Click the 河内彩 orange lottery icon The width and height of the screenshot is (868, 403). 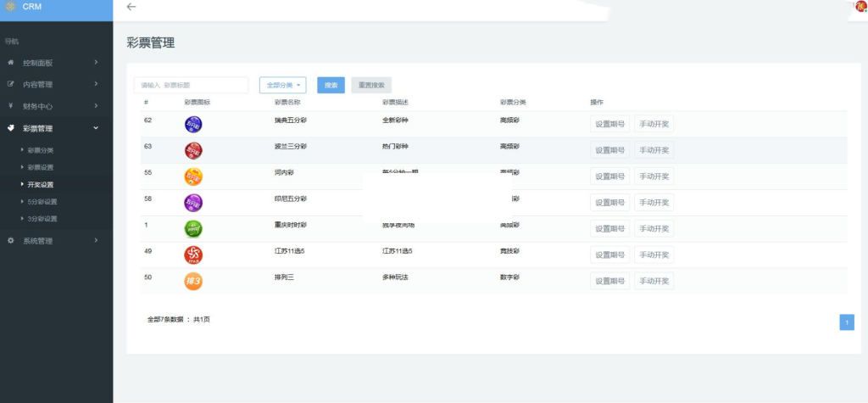click(193, 177)
